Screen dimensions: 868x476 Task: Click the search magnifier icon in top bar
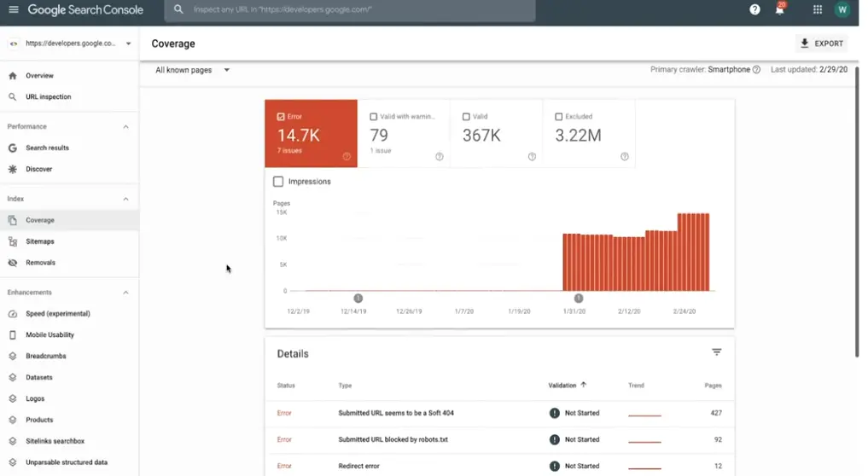pos(178,9)
